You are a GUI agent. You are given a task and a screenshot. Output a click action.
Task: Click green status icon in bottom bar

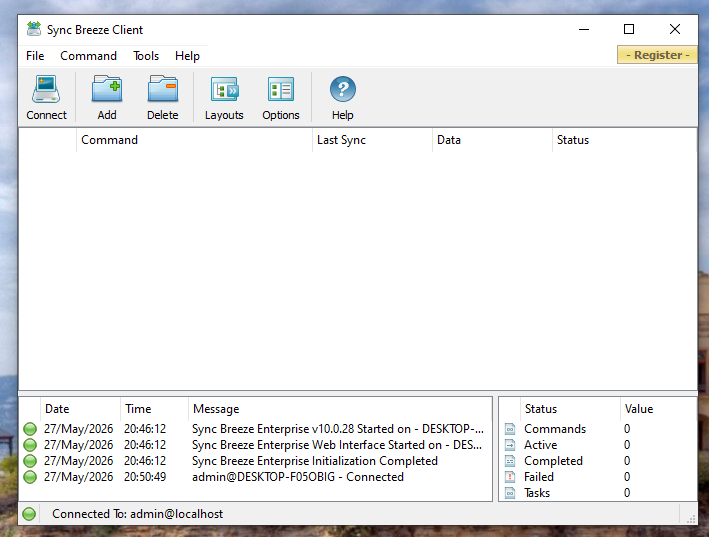[29, 514]
